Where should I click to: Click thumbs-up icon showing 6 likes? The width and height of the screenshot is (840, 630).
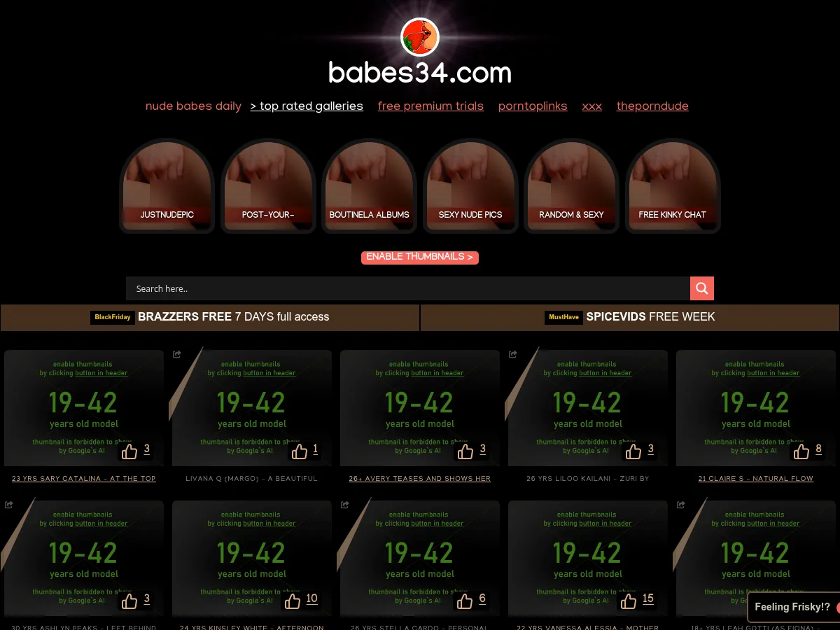coord(465,601)
